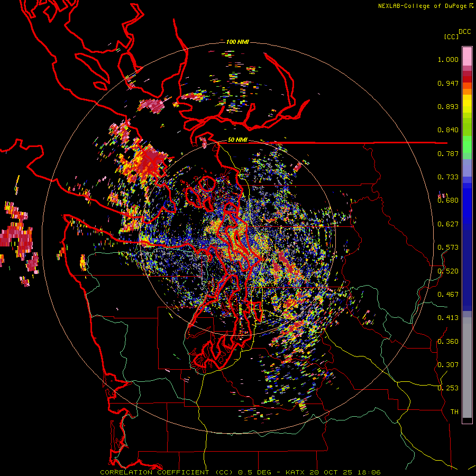This screenshot has height=476, width=476.
Task: Click the 50 NMI range ring label
Action: (x=237, y=140)
